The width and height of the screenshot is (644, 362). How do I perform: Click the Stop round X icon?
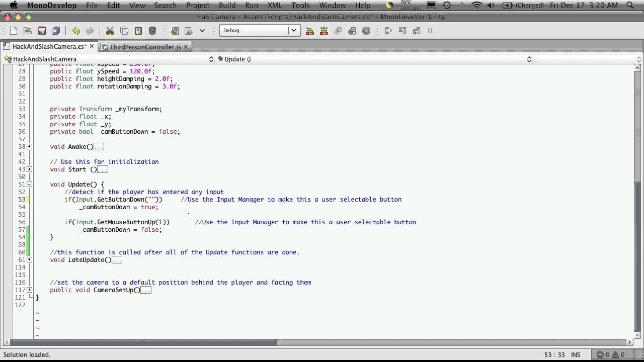(366, 31)
